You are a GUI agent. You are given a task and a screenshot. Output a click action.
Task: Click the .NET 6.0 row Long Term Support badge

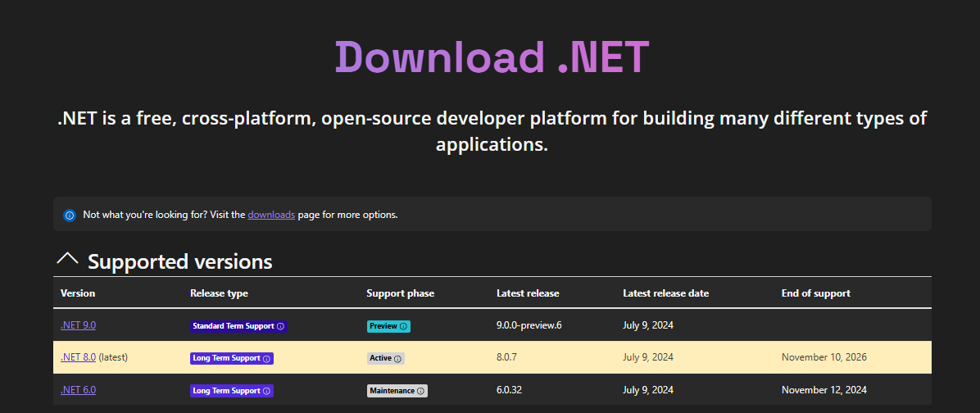[232, 391]
